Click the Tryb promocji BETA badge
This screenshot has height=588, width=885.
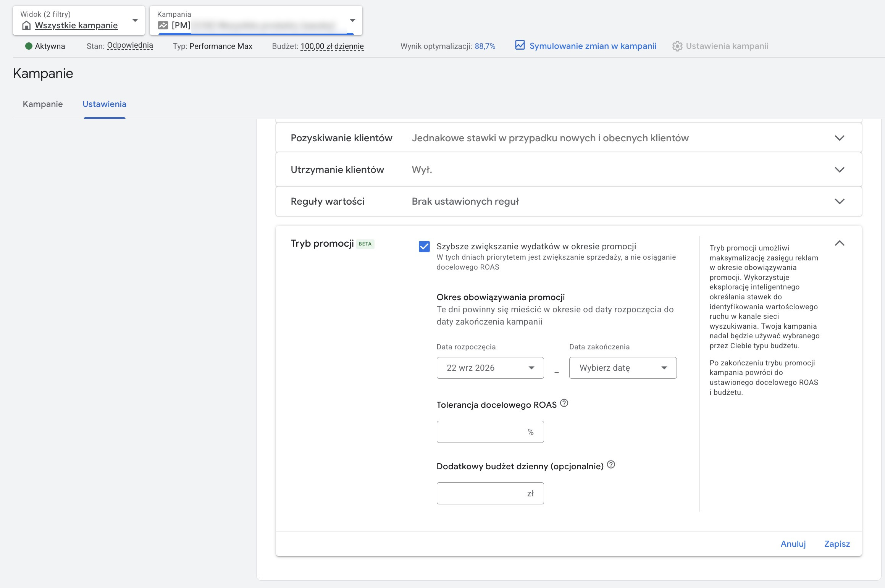(365, 244)
